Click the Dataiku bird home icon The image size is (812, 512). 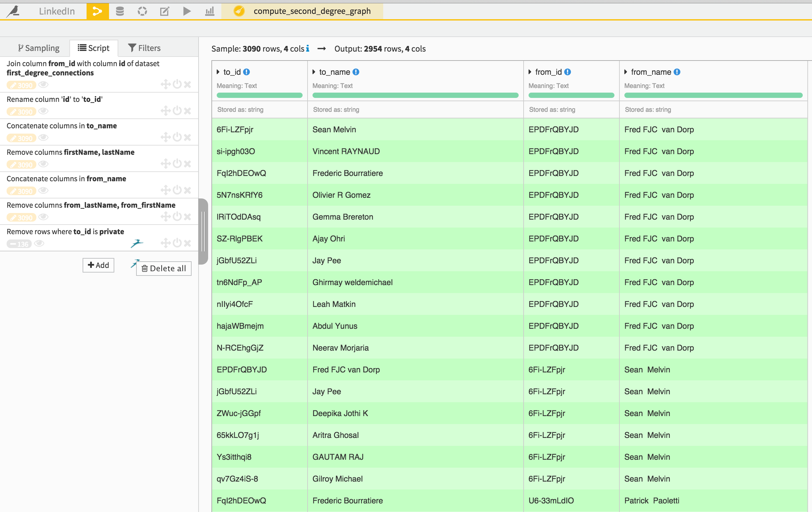[x=14, y=11]
